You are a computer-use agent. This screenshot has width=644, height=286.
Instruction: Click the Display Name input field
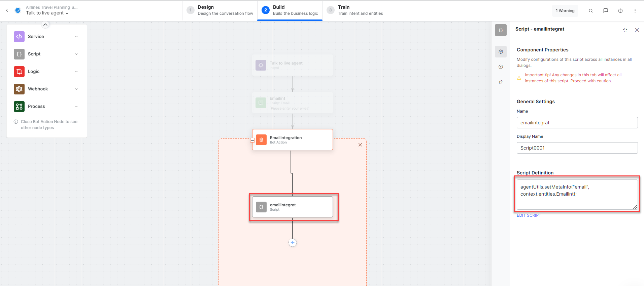(x=577, y=148)
